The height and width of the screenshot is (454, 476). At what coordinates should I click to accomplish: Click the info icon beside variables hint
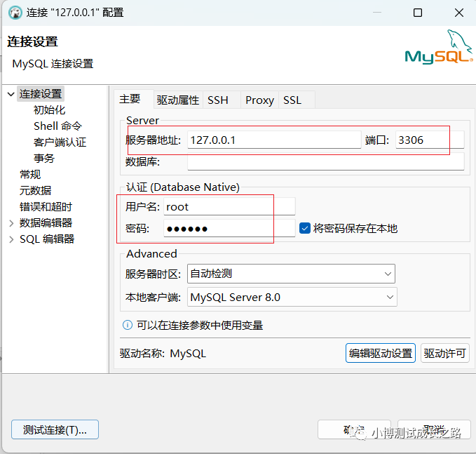click(127, 325)
